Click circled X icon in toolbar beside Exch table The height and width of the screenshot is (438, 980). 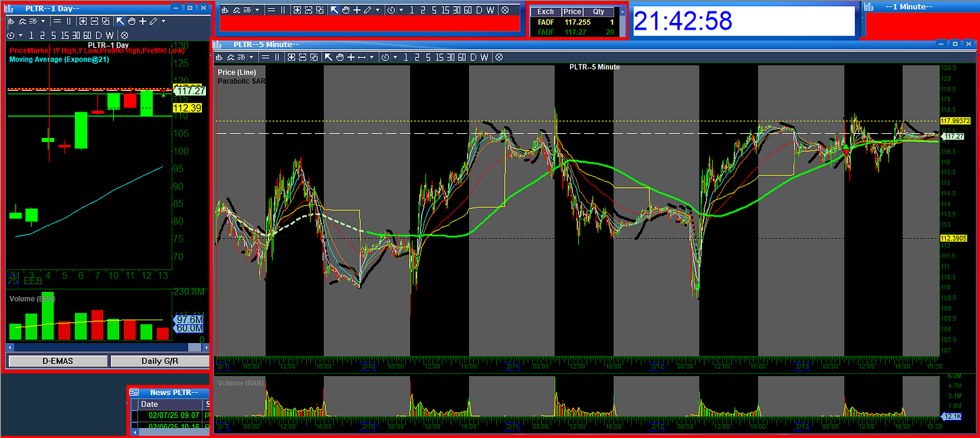[505, 10]
